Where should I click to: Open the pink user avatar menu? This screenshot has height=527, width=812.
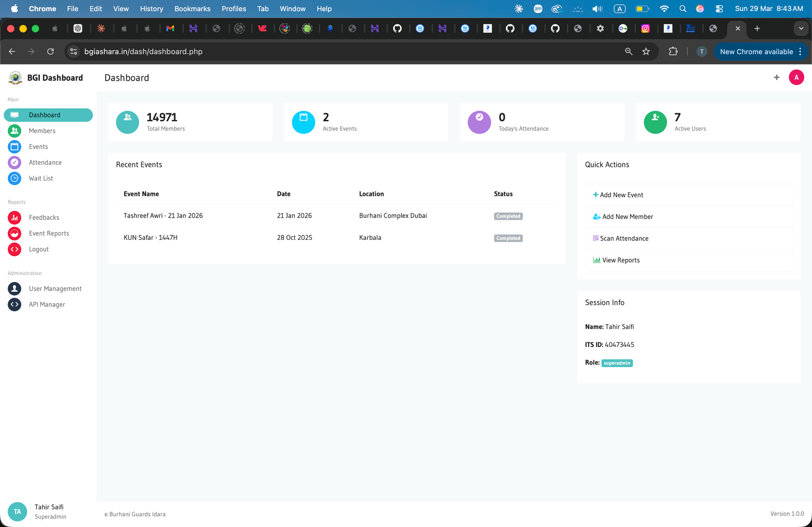point(796,78)
